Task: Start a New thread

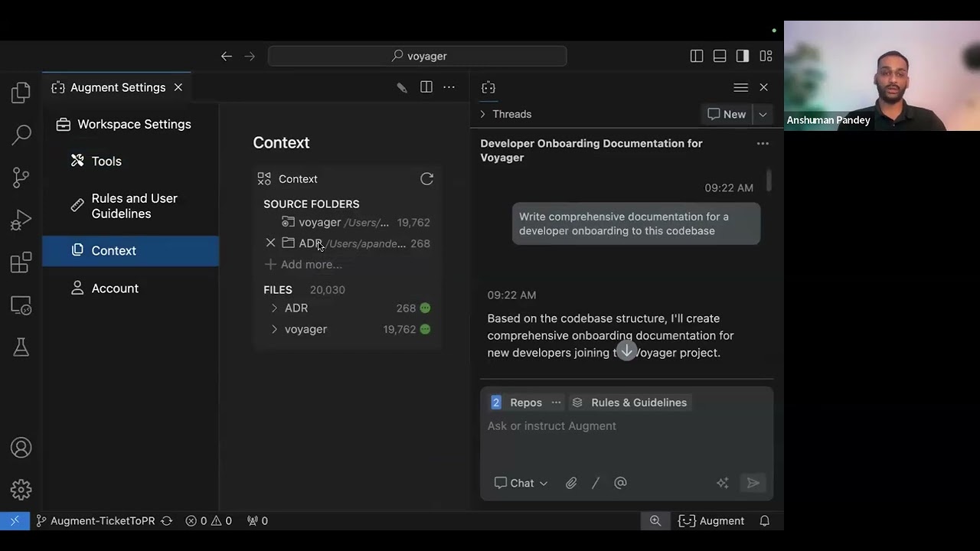Action: point(727,114)
